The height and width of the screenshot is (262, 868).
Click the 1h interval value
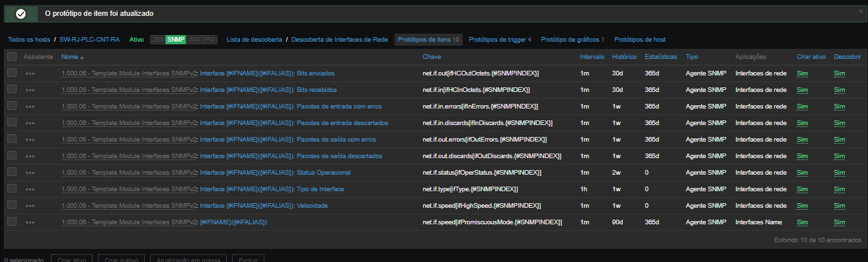(584, 189)
